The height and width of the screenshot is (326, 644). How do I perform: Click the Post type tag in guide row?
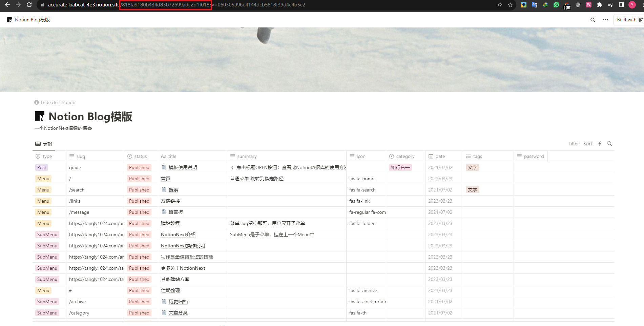point(42,167)
